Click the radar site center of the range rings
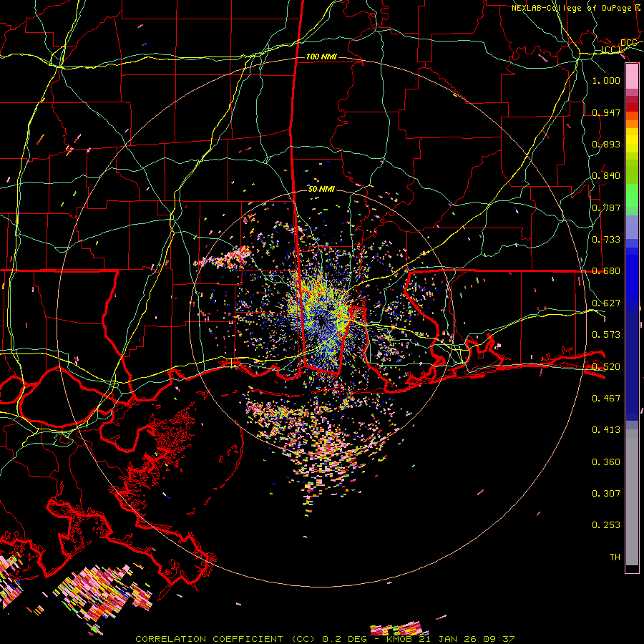 tap(322, 322)
